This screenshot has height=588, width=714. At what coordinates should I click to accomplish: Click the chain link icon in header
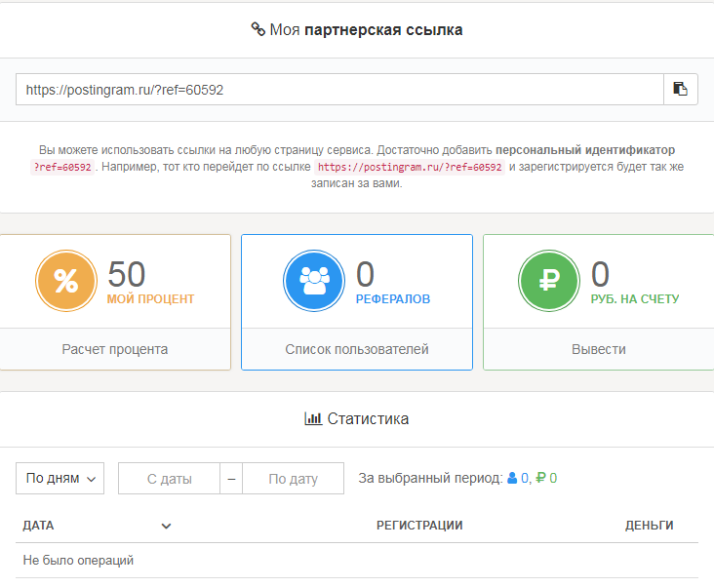click(258, 30)
